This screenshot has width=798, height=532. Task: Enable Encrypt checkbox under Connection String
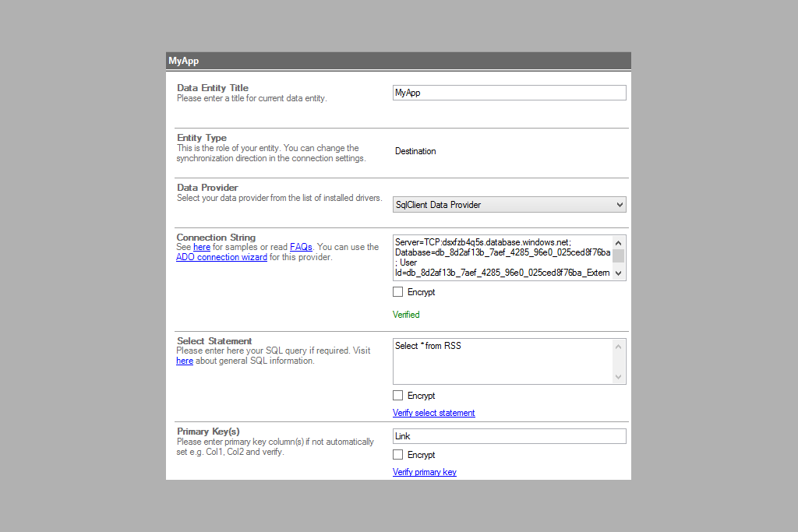click(x=398, y=292)
